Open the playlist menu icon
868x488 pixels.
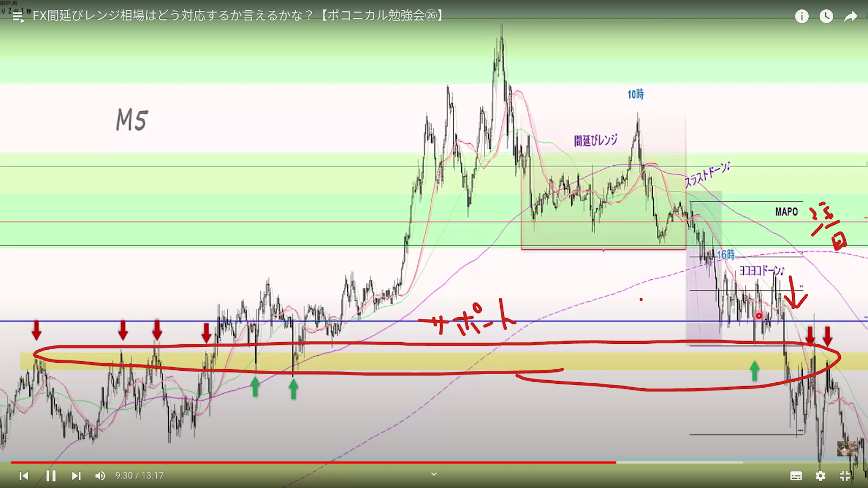(x=18, y=17)
